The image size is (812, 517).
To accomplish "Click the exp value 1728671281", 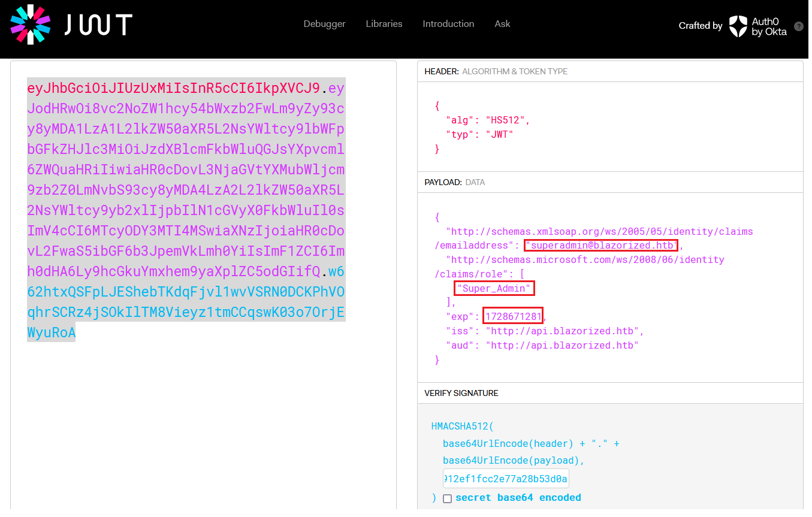I will [513, 316].
